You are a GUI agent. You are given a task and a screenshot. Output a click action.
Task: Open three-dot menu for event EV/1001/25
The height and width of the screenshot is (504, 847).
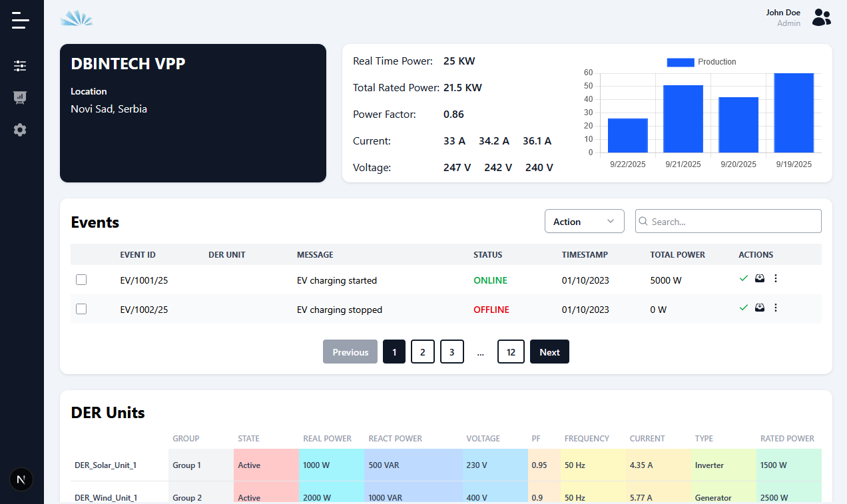(x=775, y=278)
